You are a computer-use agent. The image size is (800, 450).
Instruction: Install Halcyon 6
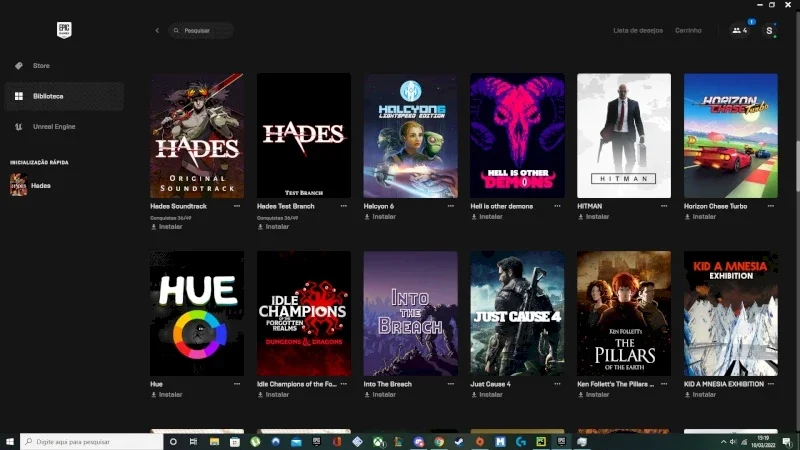(x=380, y=217)
